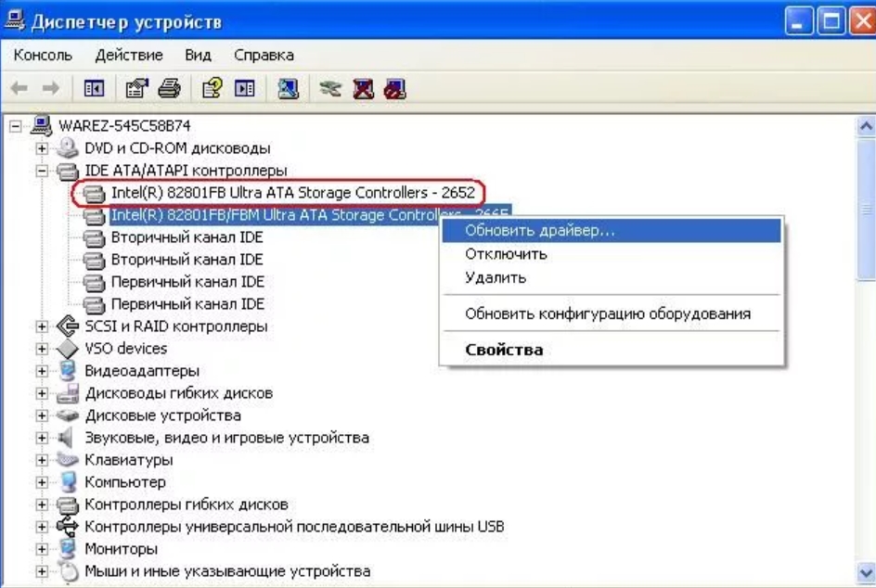
Task: Choose Удалить from the context menu
Action: [x=496, y=277]
